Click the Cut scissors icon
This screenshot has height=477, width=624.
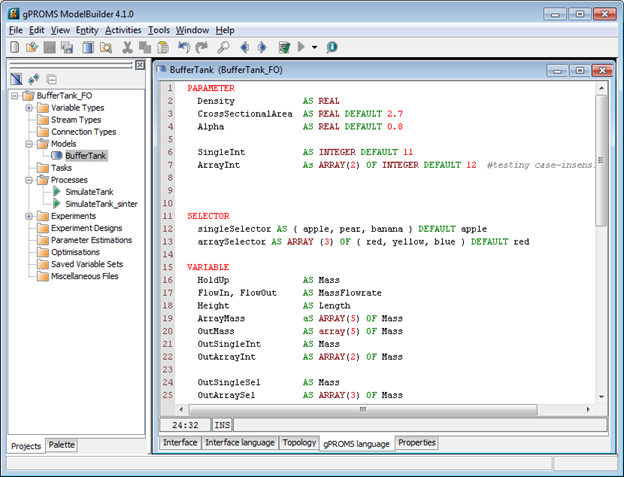(x=127, y=47)
